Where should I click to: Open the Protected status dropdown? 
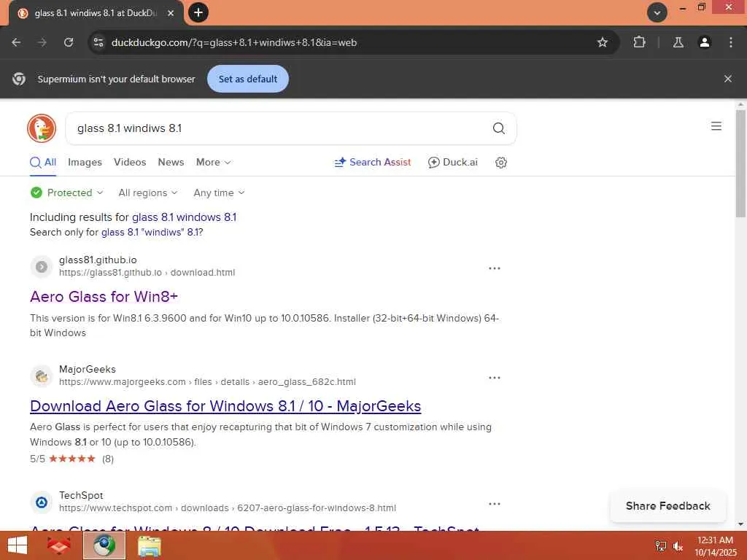pyautogui.click(x=66, y=192)
